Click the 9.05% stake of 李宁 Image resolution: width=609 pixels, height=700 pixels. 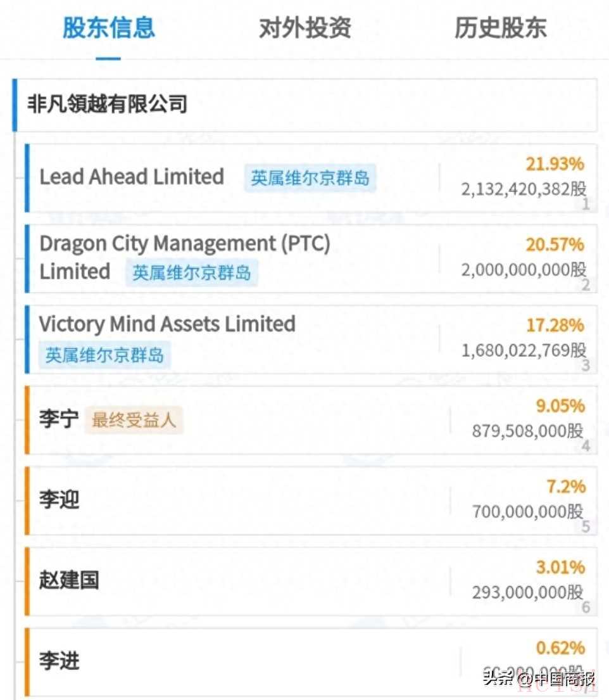(560, 406)
